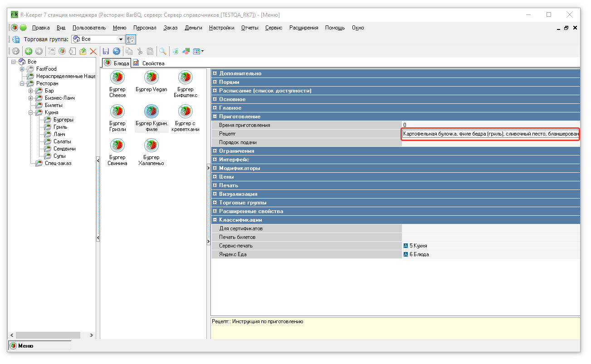The width and height of the screenshot is (591, 364).
Task: Collapse the Приготовление section
Action: point(215,116)
